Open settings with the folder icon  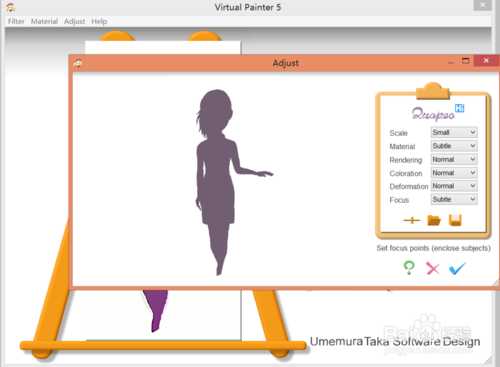tap(434, 220)
